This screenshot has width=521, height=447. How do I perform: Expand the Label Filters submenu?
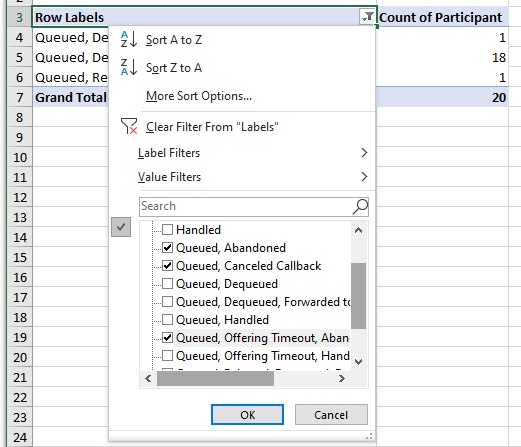point(252,153)
